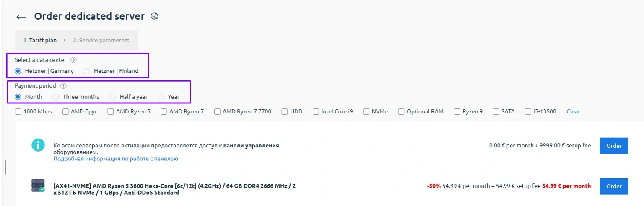Click the payment period help icon

coord(63,86)
